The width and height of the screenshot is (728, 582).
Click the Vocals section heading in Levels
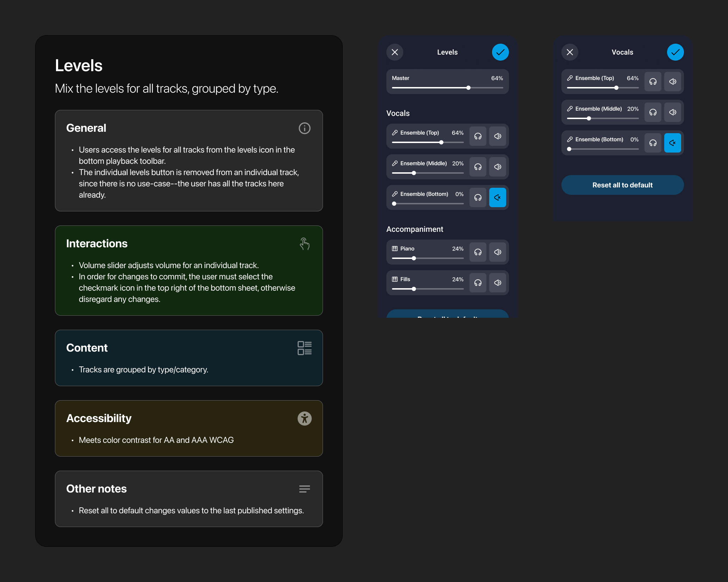coord(398,113)
